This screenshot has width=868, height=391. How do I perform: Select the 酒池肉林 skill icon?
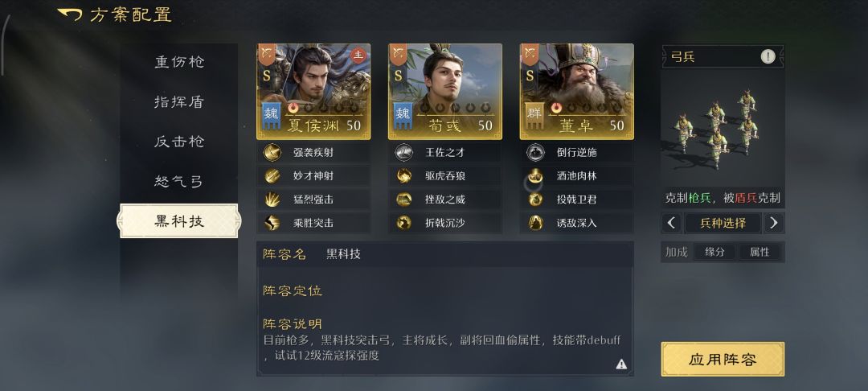pyautogui.click(x=535, y=176)
